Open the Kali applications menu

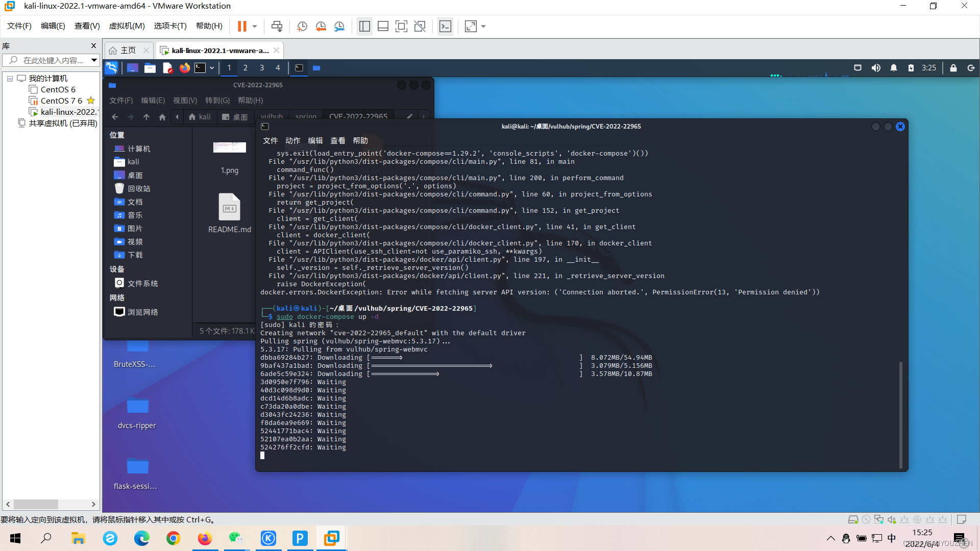(111, 67)
